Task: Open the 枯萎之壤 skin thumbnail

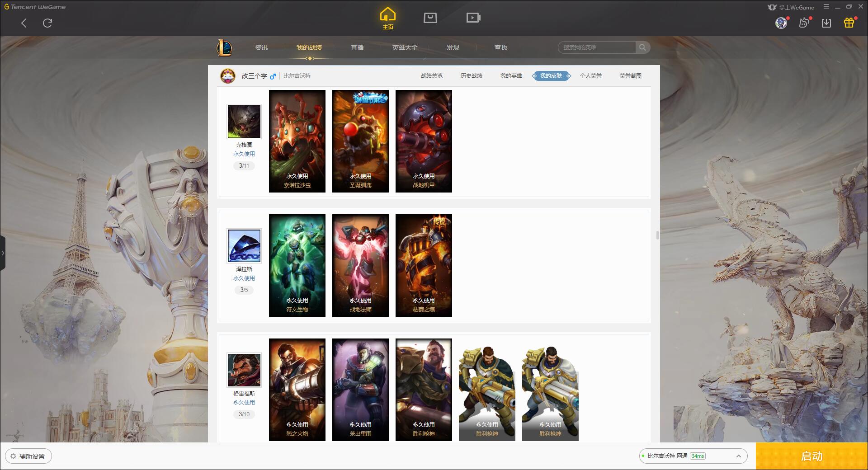Action: pyautogui.click(x=424, y=265)
